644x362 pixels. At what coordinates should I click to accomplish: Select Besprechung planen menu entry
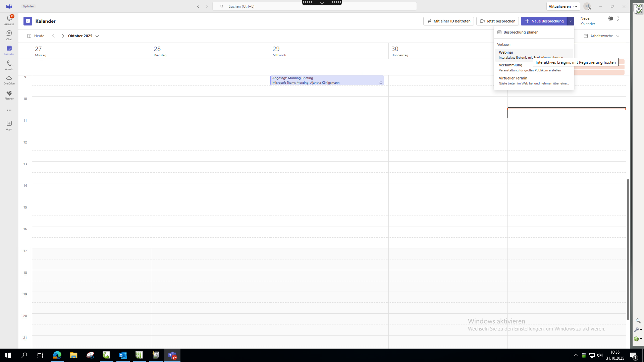pyautogui.click(x=521, y=32)
